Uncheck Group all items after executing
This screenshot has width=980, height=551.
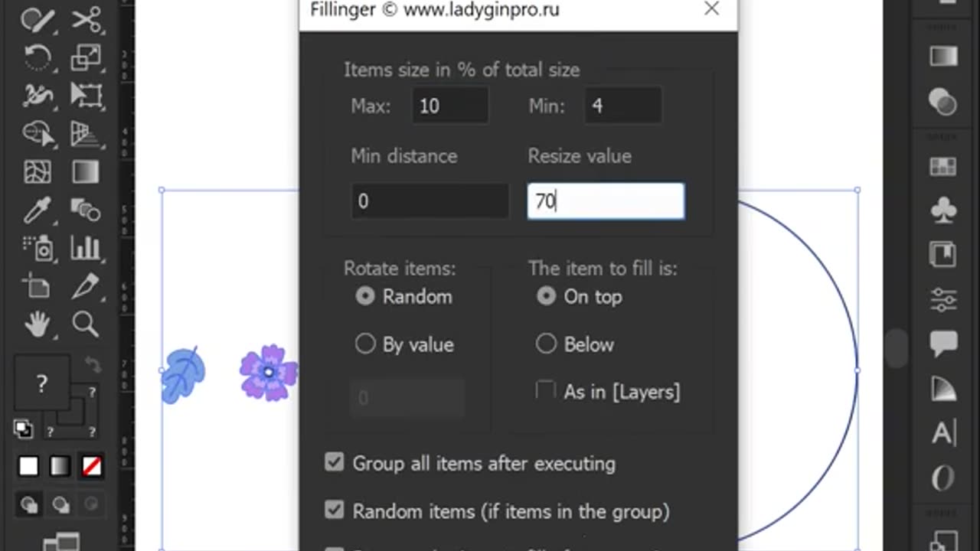pos(335,462)
